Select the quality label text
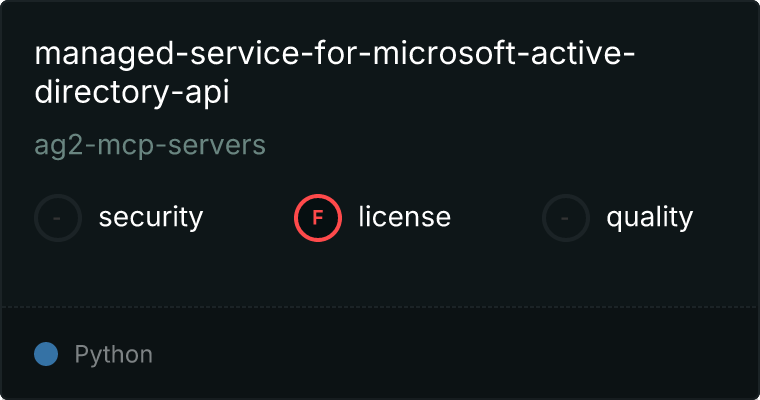Image resolution: width=760 pixels, height=400 pixels. coord(649,217)
